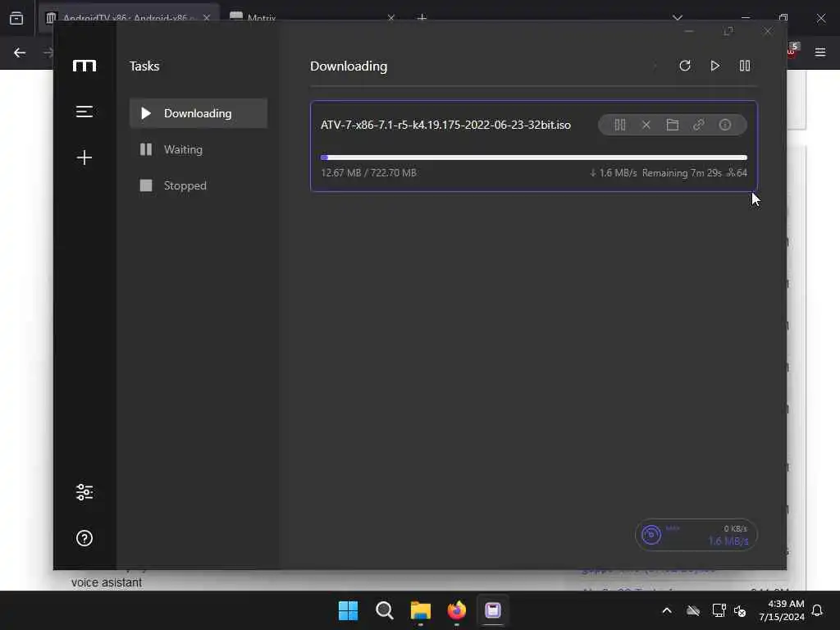Click the Motrix taskbar icon

tap(493, 610)
